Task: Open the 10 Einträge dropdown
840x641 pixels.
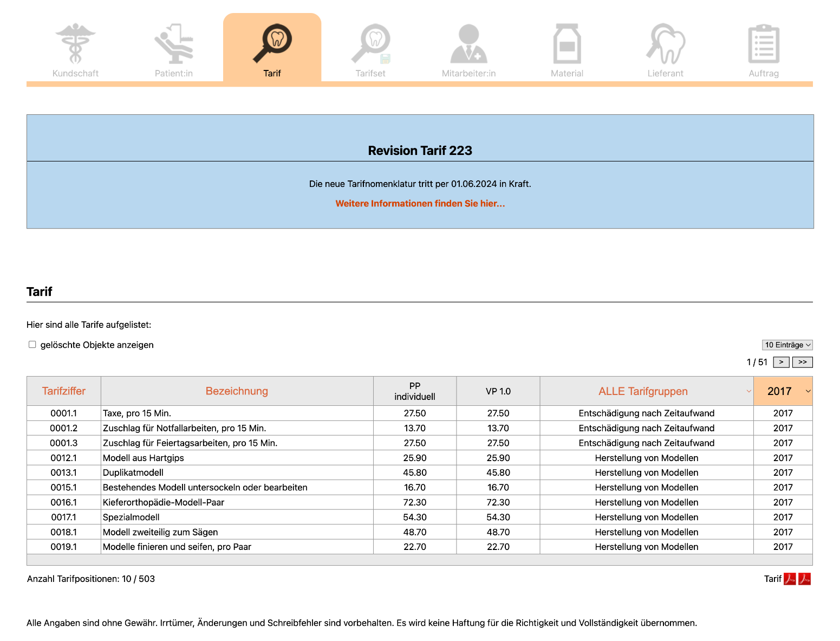Action: tap(787, 345)
